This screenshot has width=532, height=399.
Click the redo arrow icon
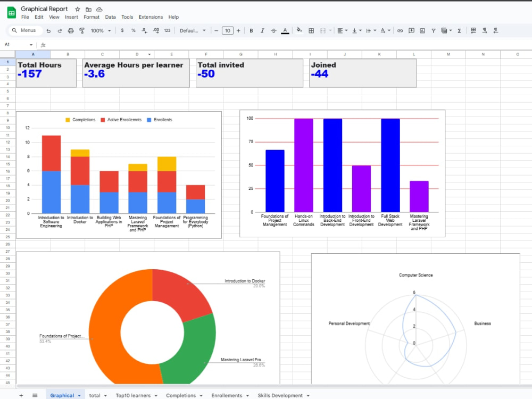[x=60, y=30]
